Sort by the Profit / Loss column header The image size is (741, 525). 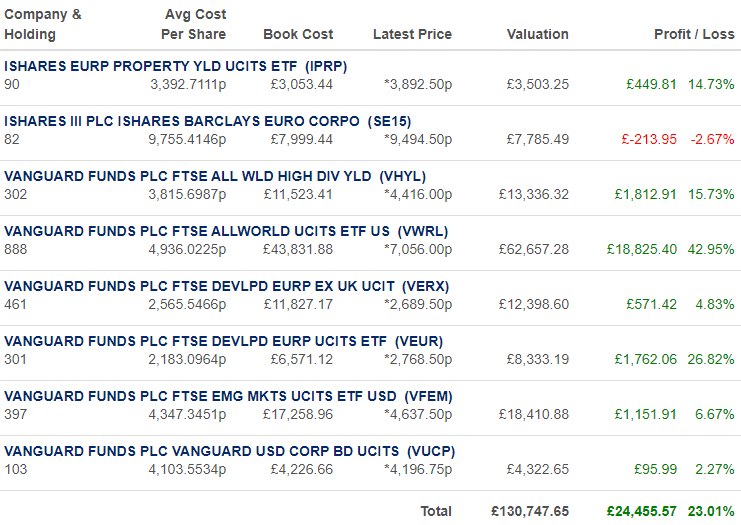tap(694, 34)
